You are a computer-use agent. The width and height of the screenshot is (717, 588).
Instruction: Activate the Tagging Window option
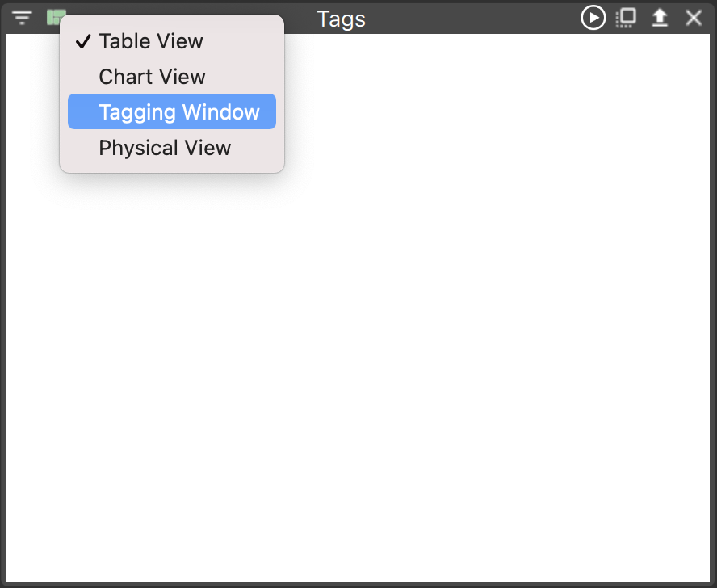point(172,111)
